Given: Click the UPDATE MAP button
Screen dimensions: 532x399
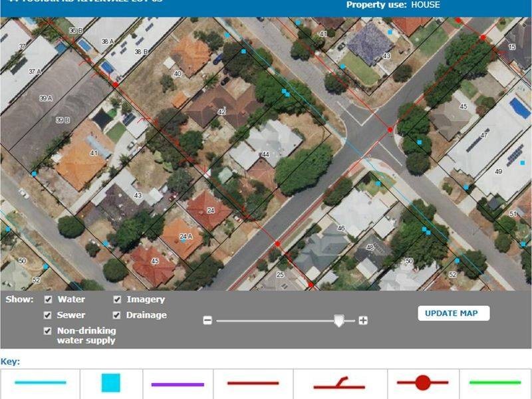Looking at the screenshot, I should pyautogui.click(x=454, y=313).
